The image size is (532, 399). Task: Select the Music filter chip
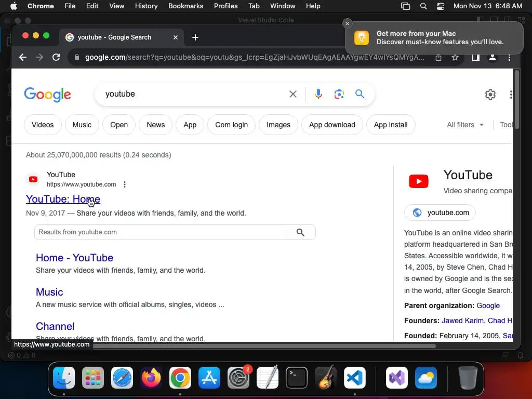(x=82, y=125)
